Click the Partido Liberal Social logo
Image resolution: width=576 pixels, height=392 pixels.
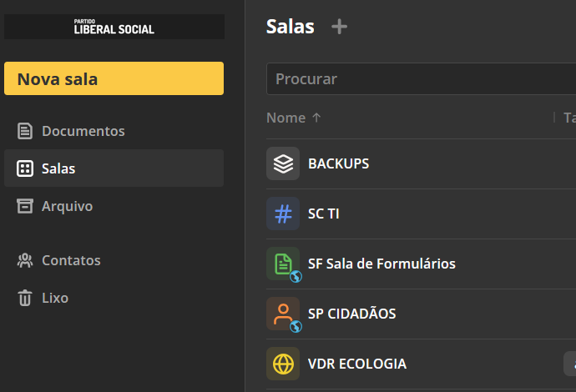[114, 27]
